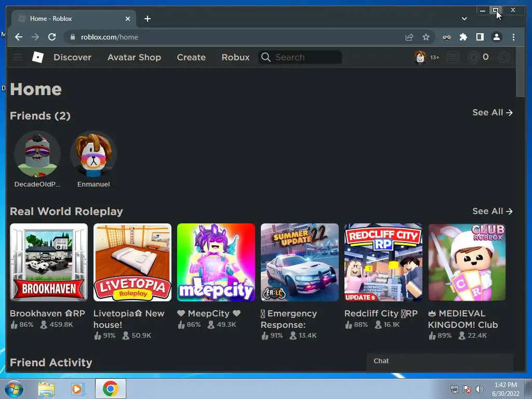
Task: Open the Roblox search magnifier icon
Action: 266,57
